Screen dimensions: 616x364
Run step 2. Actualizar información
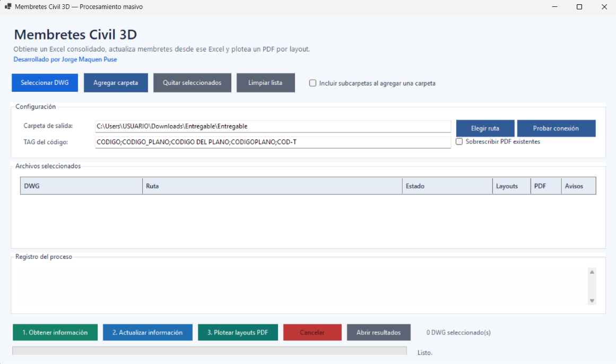pyautogui.click(x=148, y=333)
